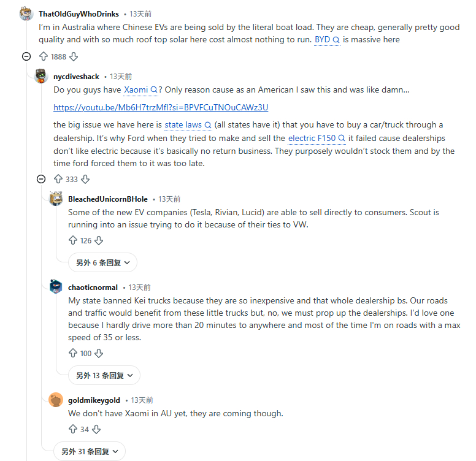Upvote ThatOldGuyWhoDrinks' comment

(44, 56)
